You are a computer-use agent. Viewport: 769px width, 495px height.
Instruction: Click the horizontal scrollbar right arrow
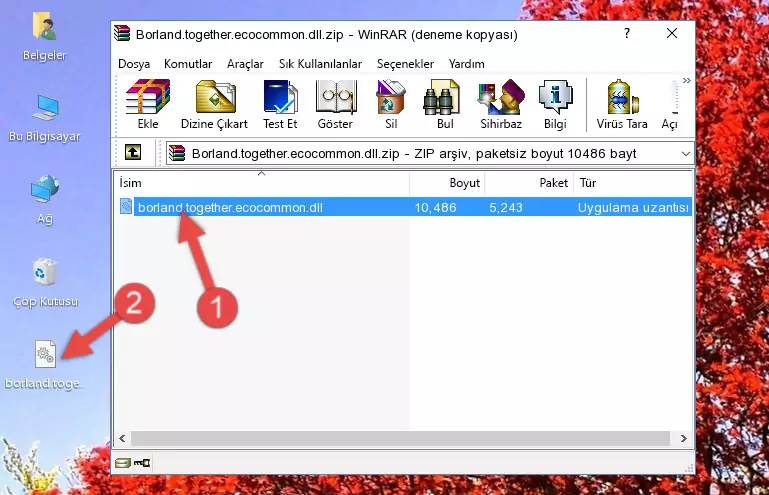point(684,438)
